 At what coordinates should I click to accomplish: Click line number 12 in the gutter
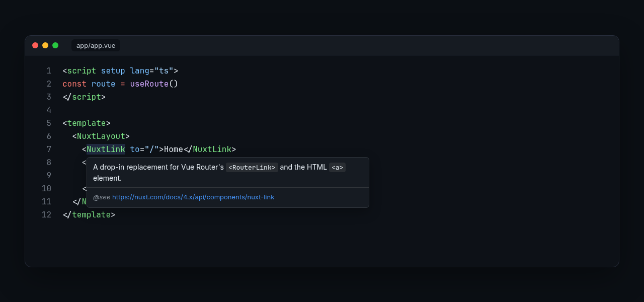[x=46, y=214]
